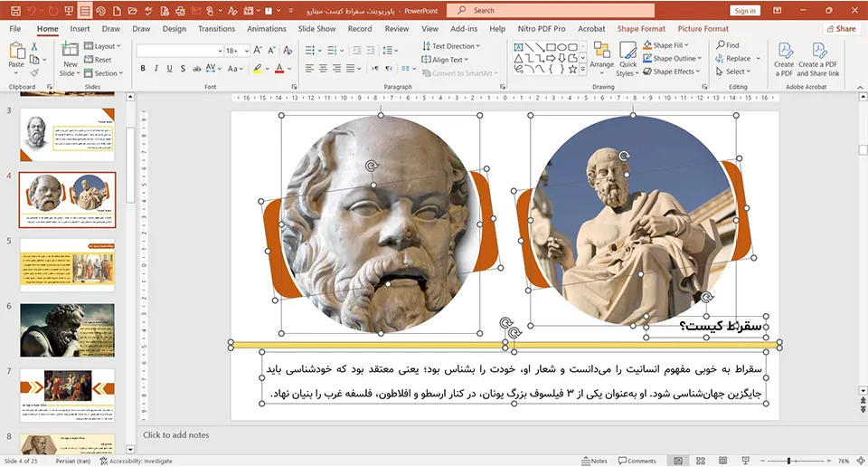Click the Format Painter brush icon

tap(34, 72)
